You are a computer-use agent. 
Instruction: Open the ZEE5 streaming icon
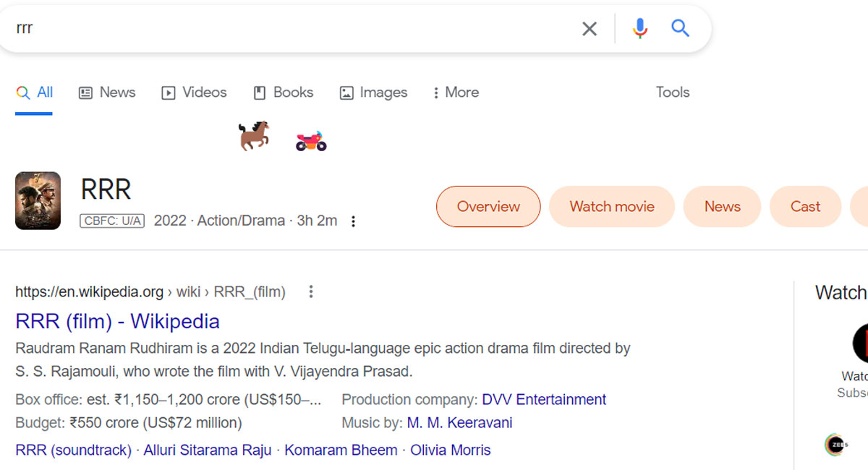(x=837, y=444)
